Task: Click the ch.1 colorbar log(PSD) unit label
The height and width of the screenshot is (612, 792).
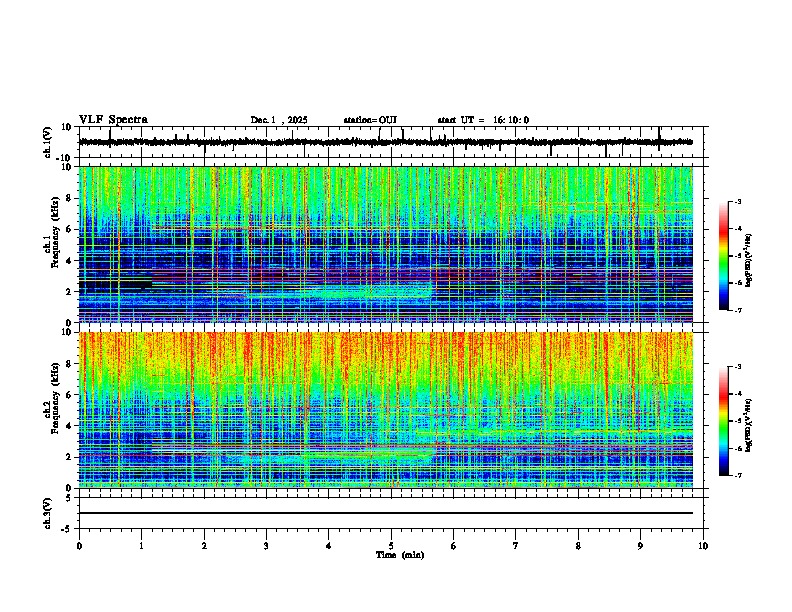Action: coord(749,261)
